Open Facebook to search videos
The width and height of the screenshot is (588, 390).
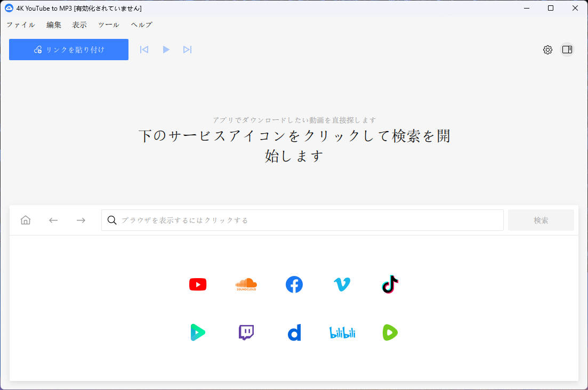click(x=294, y=284)
